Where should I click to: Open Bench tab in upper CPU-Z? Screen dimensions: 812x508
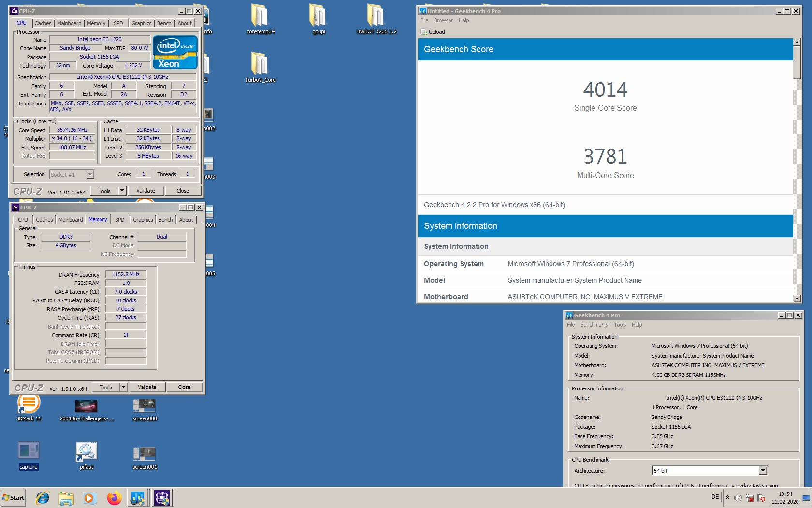pyautogui.click(x=164, y=23)
